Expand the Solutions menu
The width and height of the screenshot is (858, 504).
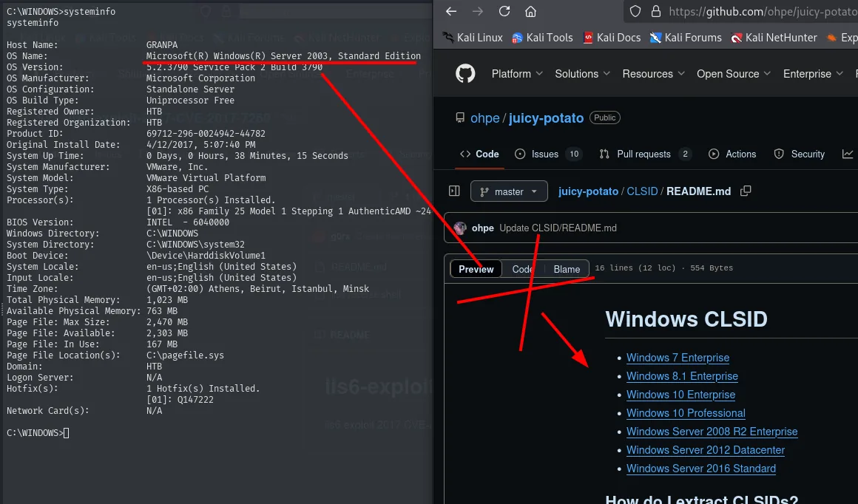pos(582,74)
